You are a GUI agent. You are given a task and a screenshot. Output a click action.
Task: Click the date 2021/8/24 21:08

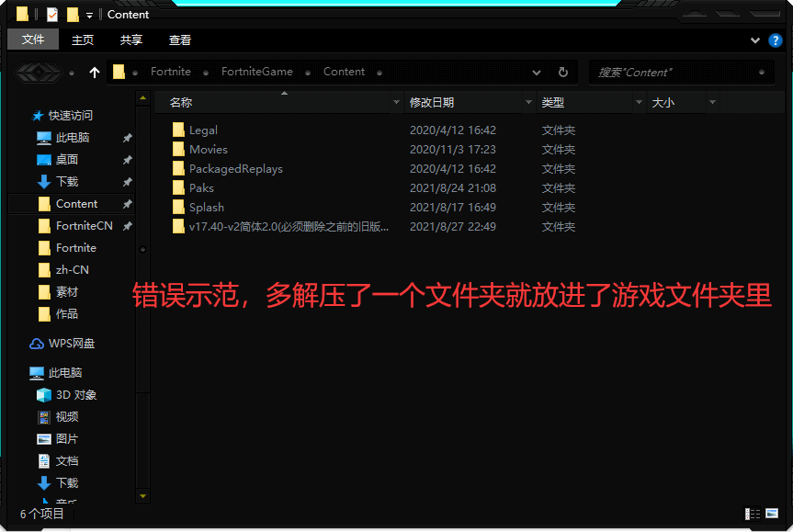453,188
